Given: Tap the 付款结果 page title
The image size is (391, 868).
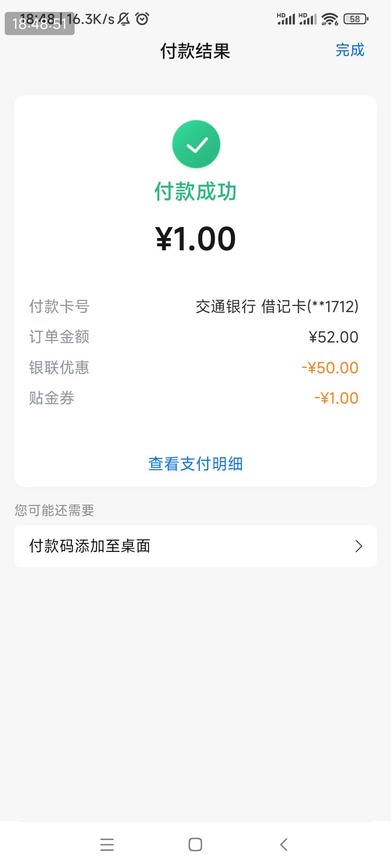Looking at the screenshot, I should pos(195,51).
